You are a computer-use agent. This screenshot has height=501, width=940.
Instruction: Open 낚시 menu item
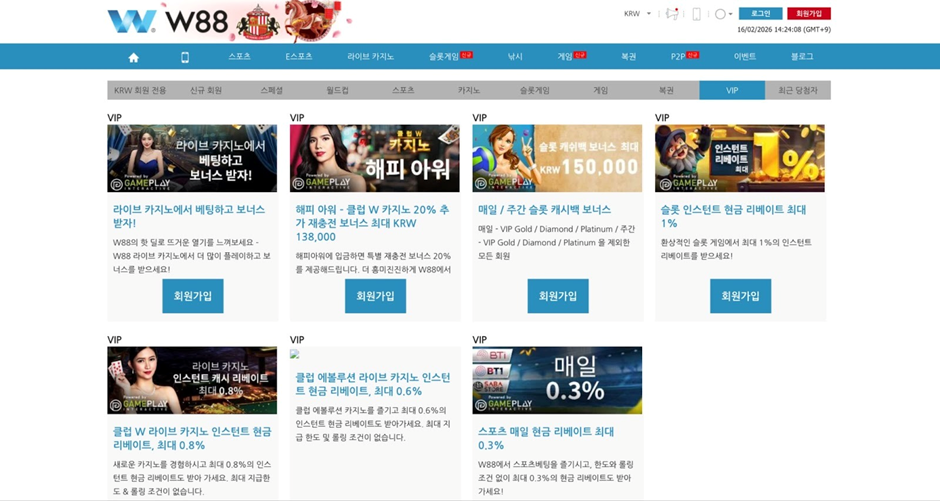click(515, 56)
